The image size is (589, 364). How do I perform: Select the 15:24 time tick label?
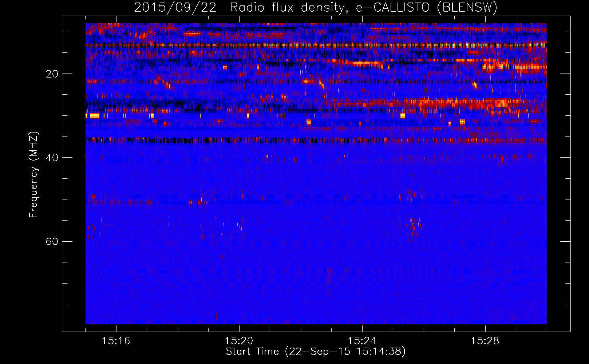point(362,341)
